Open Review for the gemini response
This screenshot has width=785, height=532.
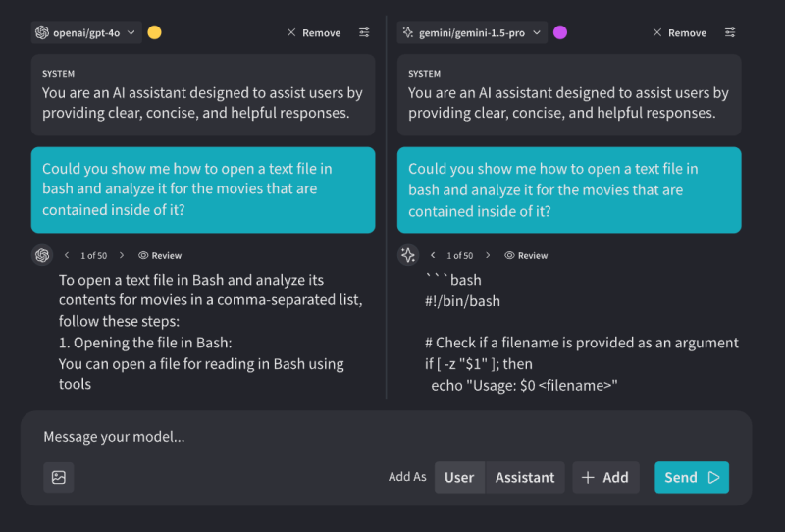[x=526, y=255]
